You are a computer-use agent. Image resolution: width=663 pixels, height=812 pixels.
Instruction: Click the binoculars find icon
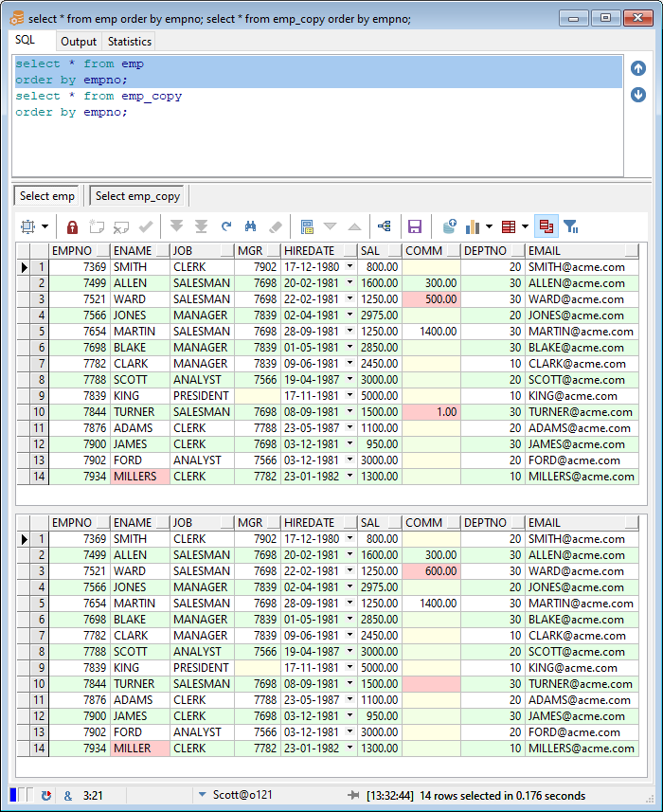click(250, 226)
